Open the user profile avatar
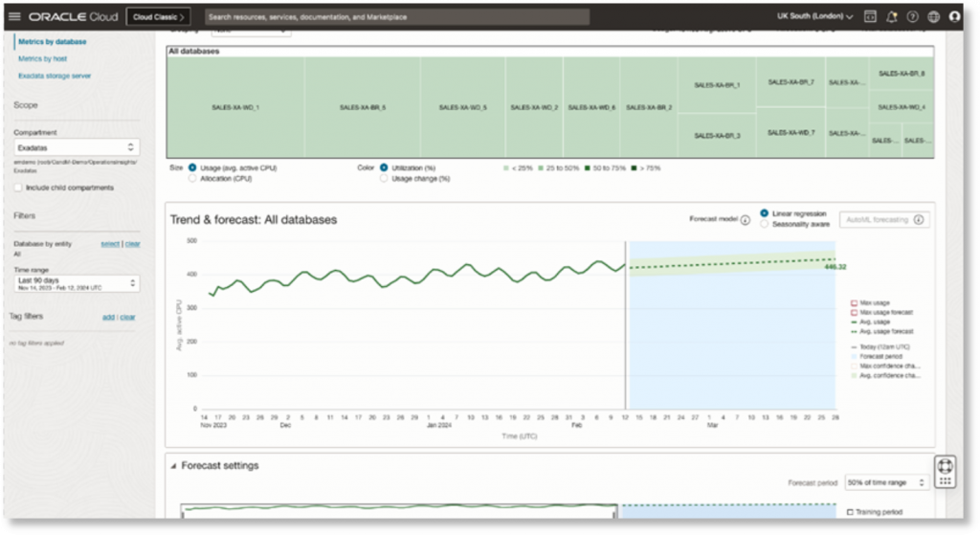 click(954, 16)
